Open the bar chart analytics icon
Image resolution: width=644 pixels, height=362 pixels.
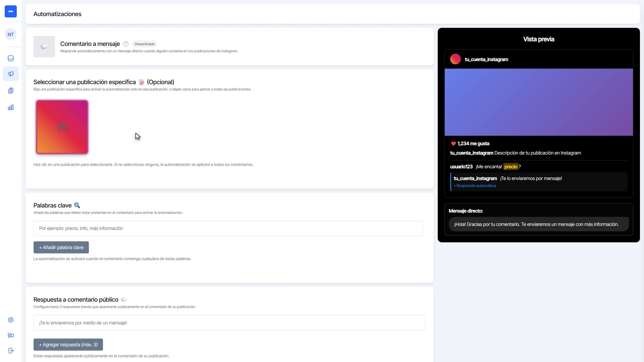click(11, 107)
